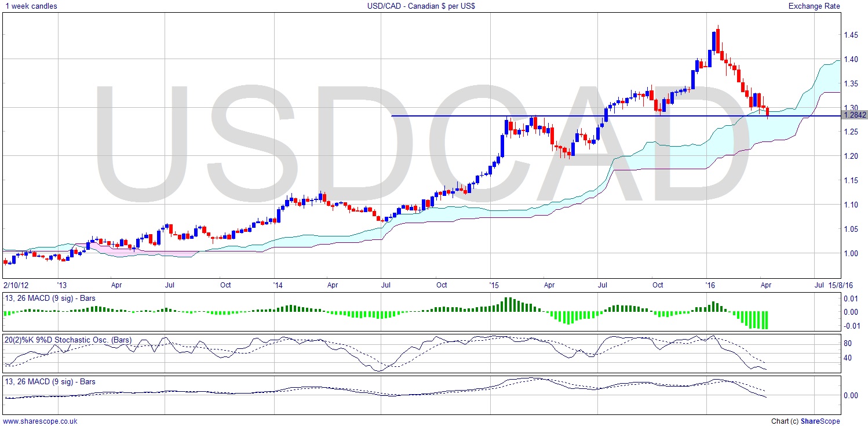Click the '16 year marker on time axis
Image resolution: width=868 pixels, height=426 pixels.
710,285
